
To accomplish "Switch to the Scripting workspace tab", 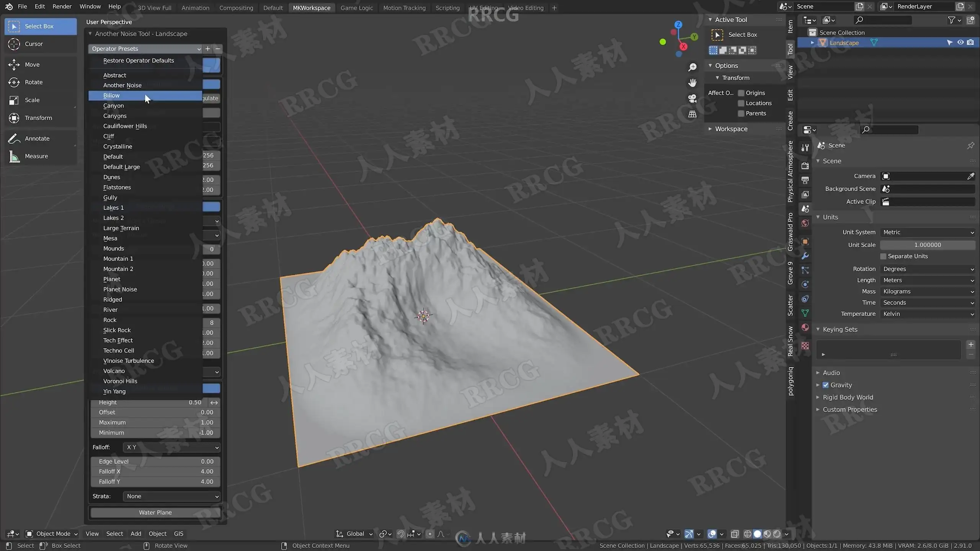I will (x=447, y=8).
